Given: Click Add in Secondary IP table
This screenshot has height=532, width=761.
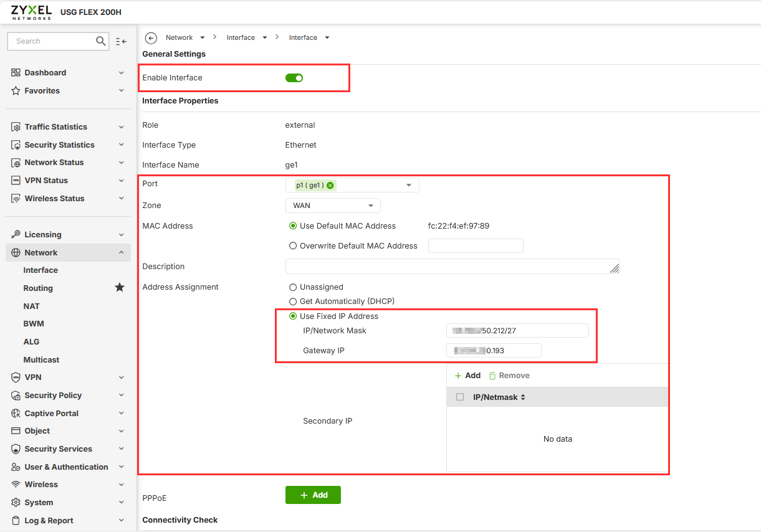Looking at the screenshot, I should tap(467, 376).
